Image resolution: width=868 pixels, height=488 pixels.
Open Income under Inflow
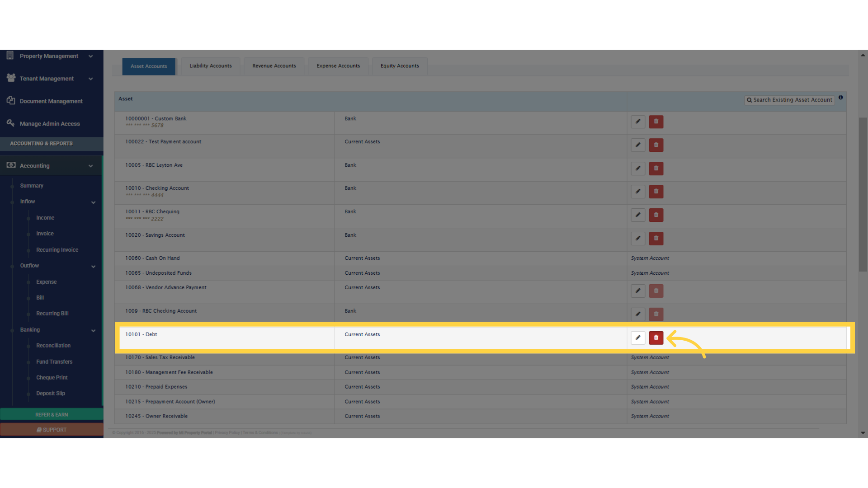(45, 218)
